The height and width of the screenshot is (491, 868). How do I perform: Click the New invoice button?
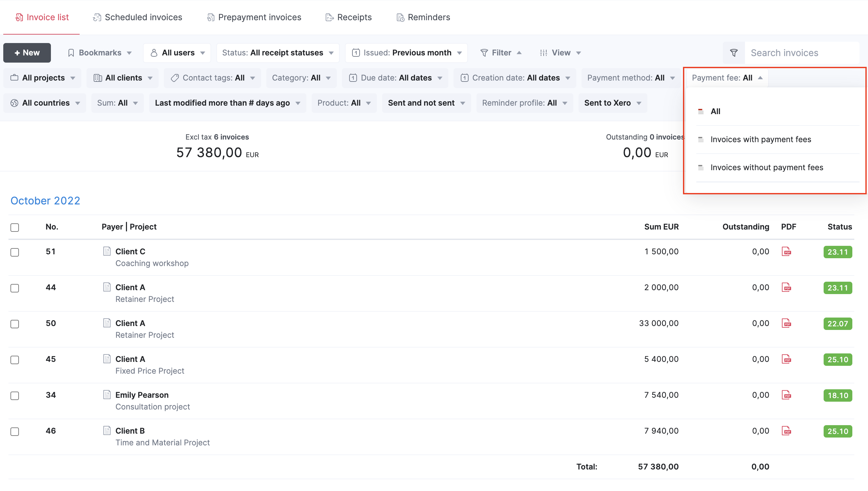[27, 53]
